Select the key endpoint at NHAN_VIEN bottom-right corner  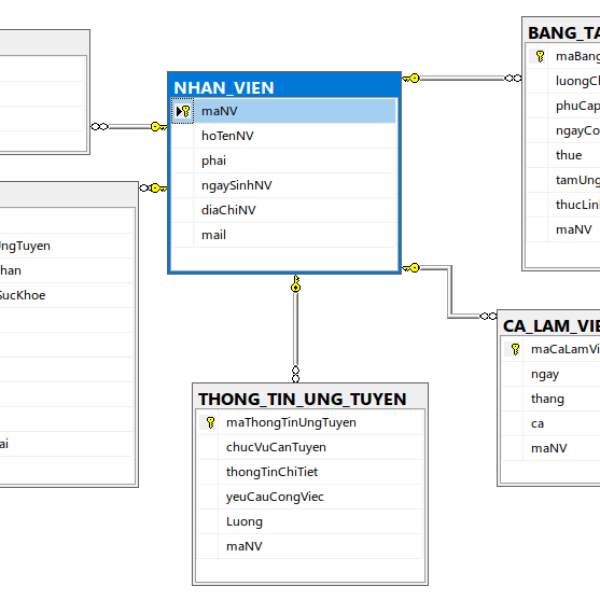411,268
